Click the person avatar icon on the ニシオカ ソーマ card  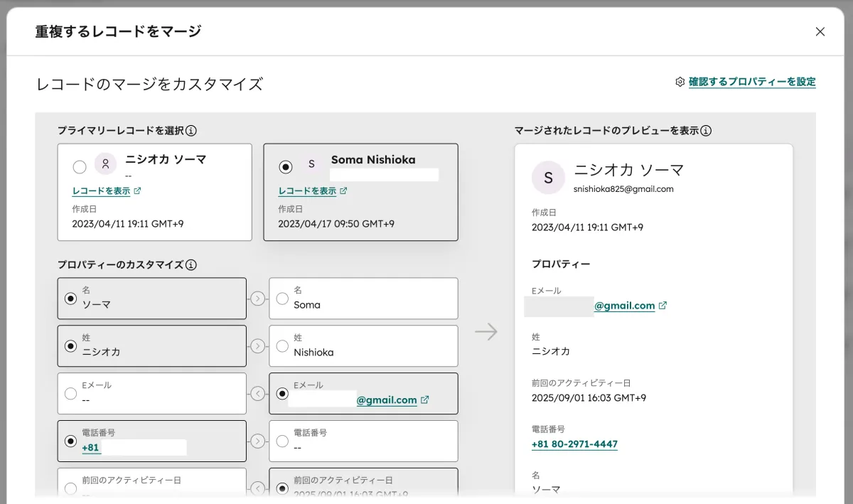pyautogui.click(x=105, y=163)
